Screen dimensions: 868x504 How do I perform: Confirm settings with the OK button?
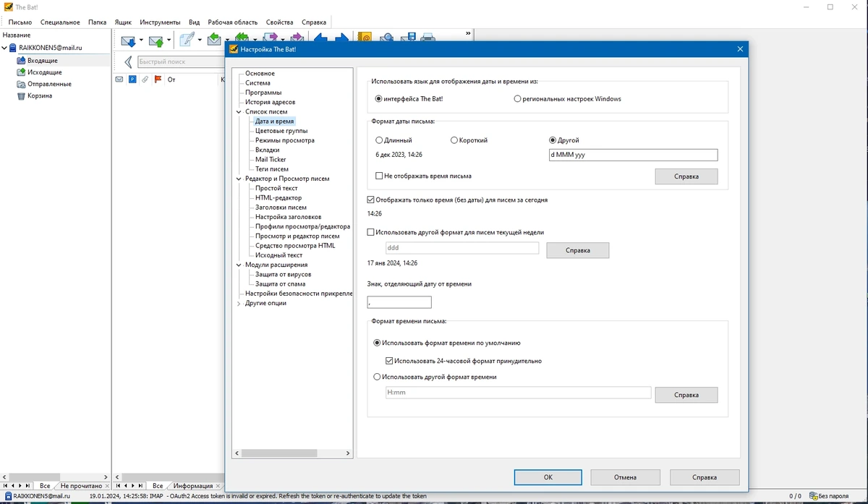pos(548,477)
